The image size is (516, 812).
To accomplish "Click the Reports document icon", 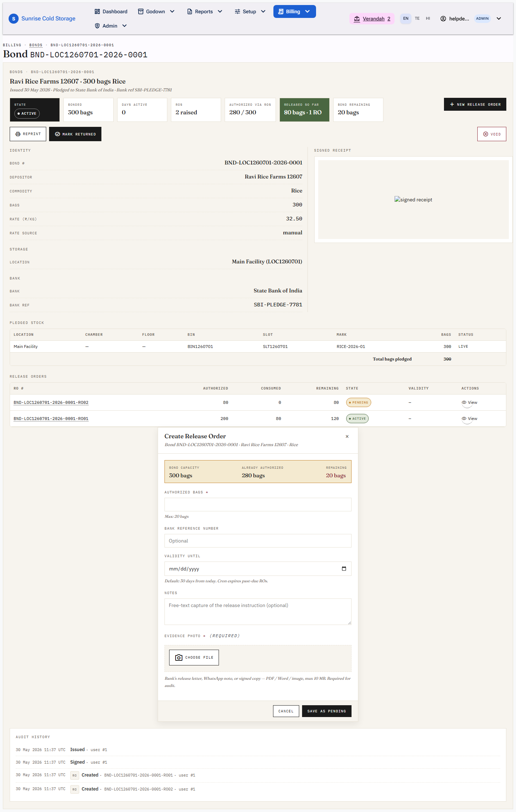I will (x=190, y=11).
